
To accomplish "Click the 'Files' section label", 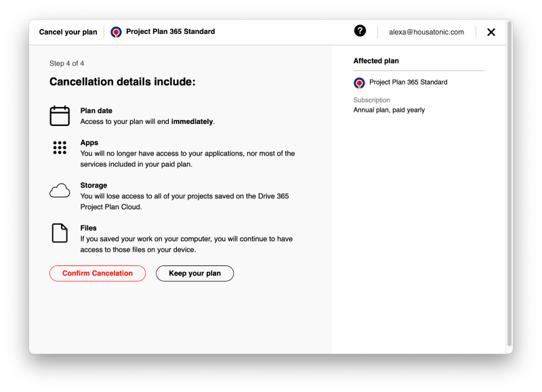I will coord(89,228).
